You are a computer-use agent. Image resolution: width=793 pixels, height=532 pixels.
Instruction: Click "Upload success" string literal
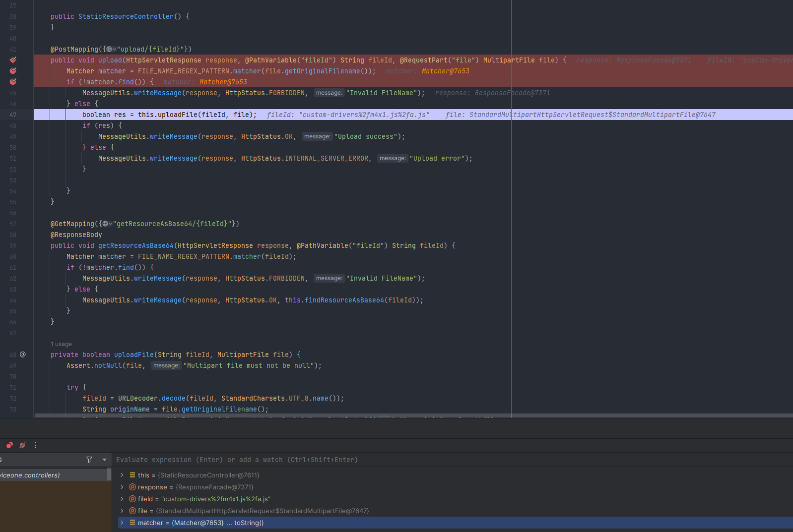pyautogui.click(x=366, y=136)
